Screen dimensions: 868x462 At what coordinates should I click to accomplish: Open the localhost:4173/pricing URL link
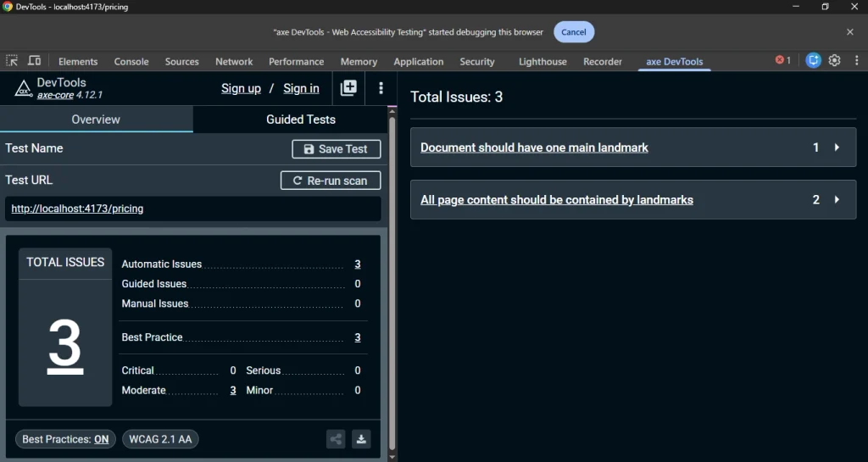(77, 209)
